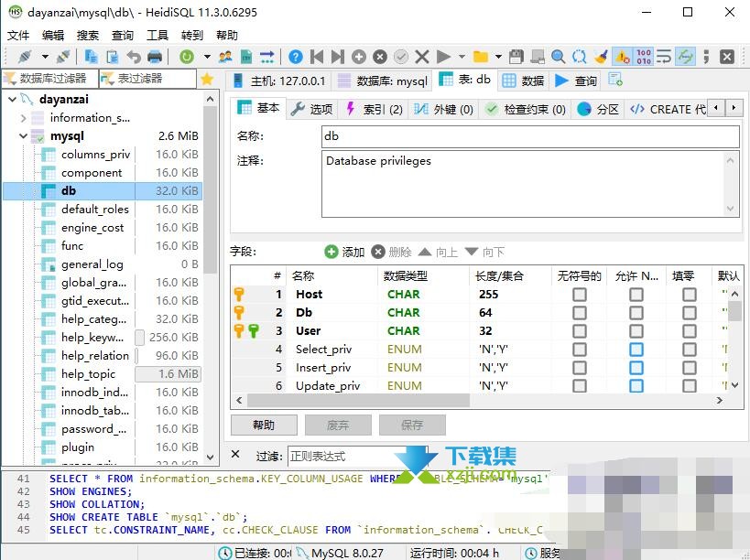Click the delete row icon in toolbar
Viewport: 750px width, 560px height.
tap(380, 57)
